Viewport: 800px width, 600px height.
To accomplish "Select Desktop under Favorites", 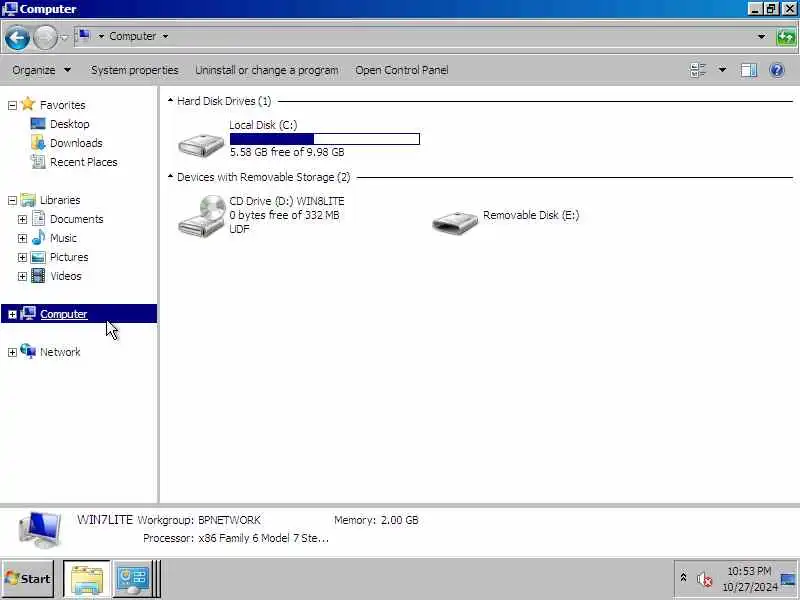I will pos(69,124).
